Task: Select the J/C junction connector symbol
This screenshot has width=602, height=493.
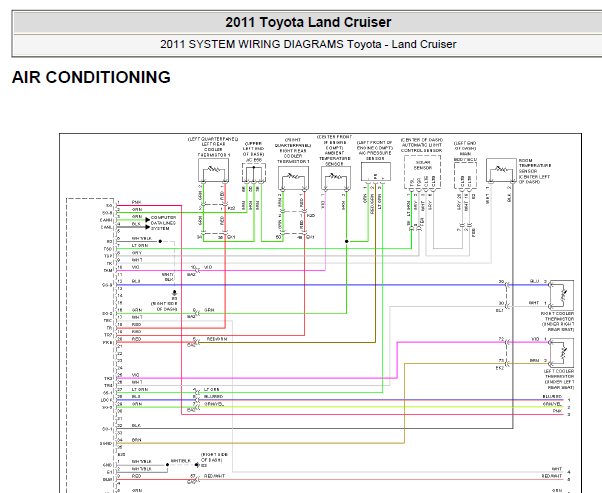Action: click(x=253, y=172)
